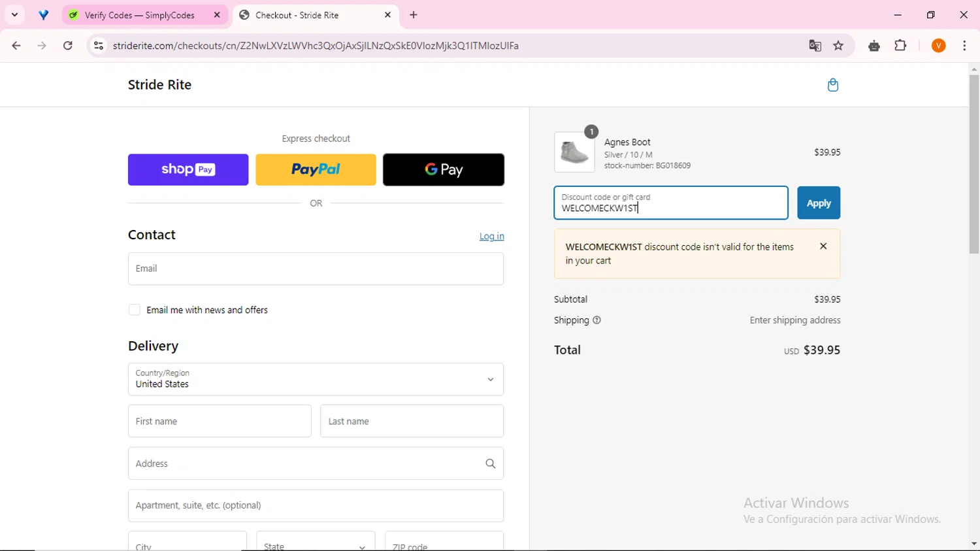The width and height of the screenshot is (980, 551).
Task: Click the Apartment, suite, etc. field
Action: click(x=316, y=506)
